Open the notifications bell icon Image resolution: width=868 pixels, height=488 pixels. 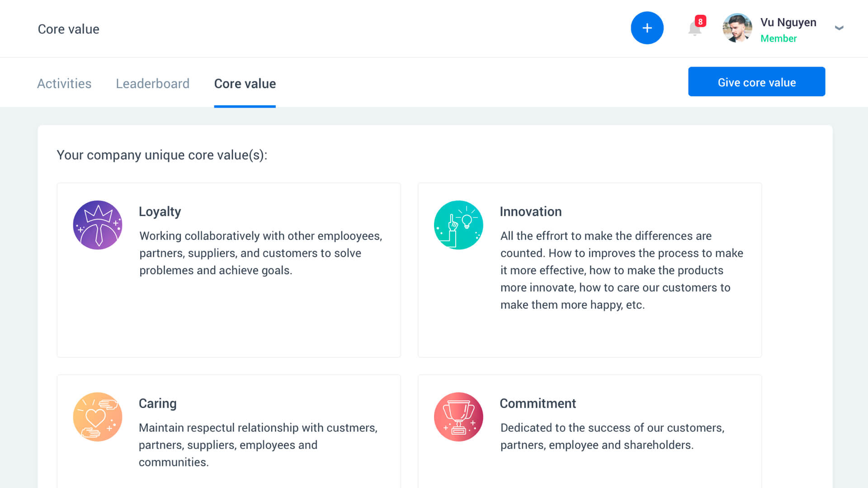tap(694, 29)
